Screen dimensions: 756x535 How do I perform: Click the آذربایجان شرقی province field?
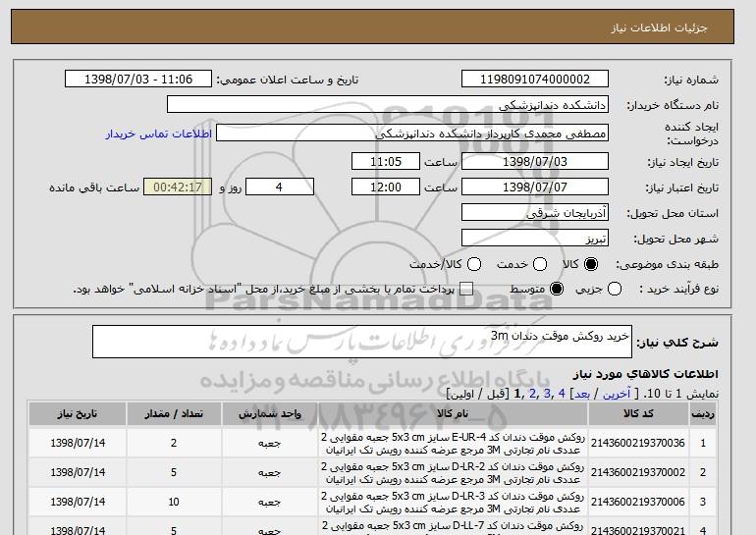point(535,213)
